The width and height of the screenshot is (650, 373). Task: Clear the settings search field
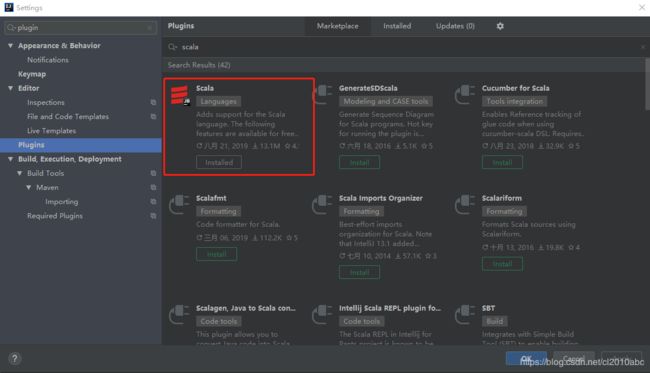point(150,28)
